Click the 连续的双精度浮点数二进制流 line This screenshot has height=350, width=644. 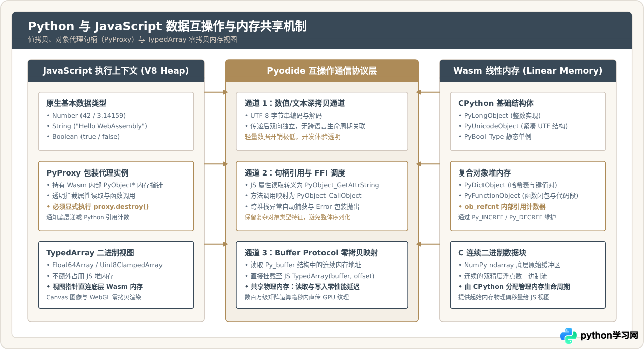(x=503, y=276)
